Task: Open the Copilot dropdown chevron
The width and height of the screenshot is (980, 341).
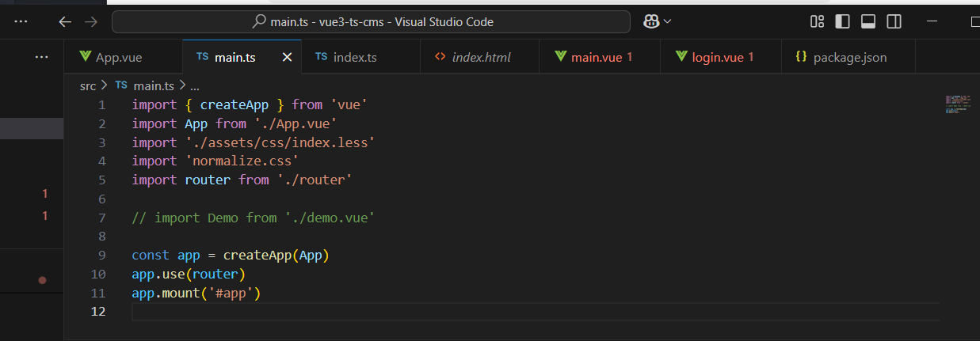Action: coord(668,21)
